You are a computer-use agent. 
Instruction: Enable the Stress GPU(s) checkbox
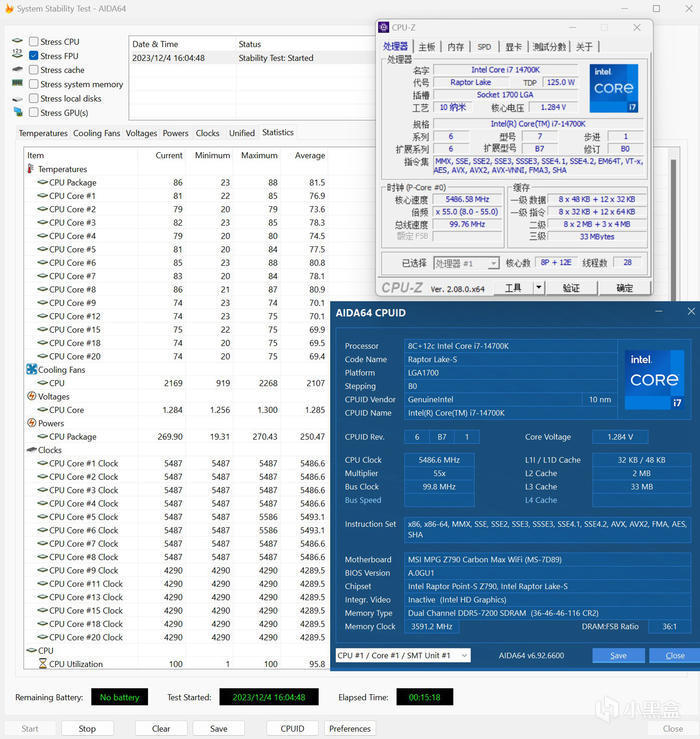point(34,113)
